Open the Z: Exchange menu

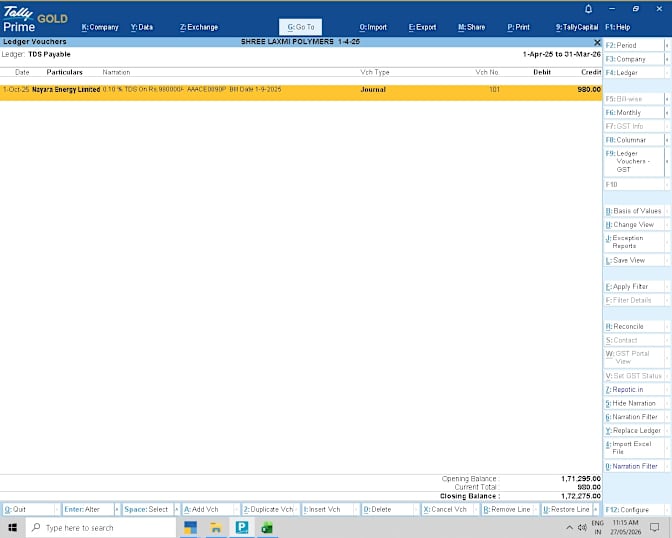click(199, 27)
